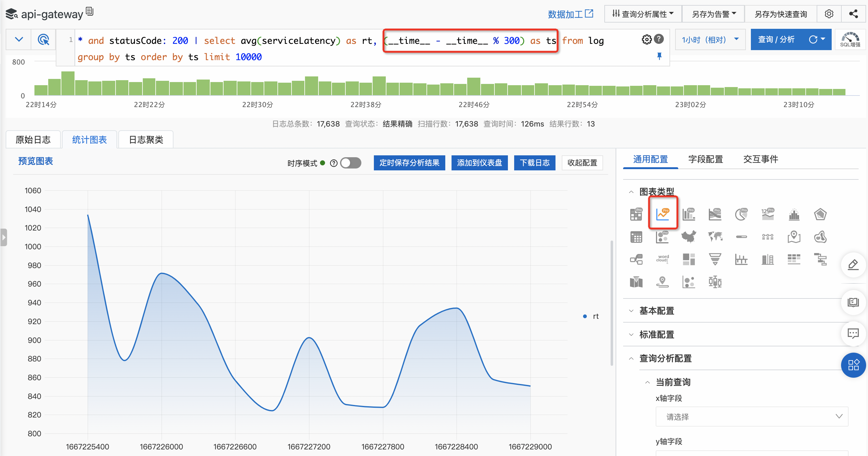Viewport: 868px width, 456px height.
Task: Select the line chart type icon
Action: (662, 214)
